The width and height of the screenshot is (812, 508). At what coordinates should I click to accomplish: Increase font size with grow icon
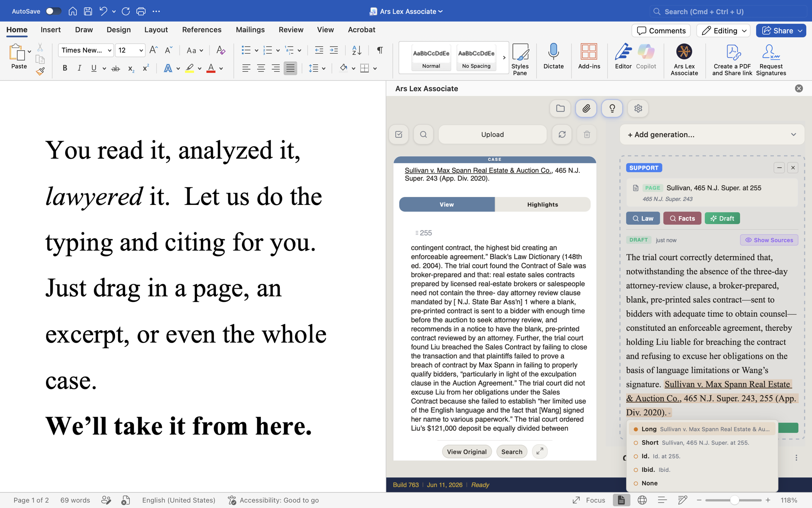click(x=153, y=50)
